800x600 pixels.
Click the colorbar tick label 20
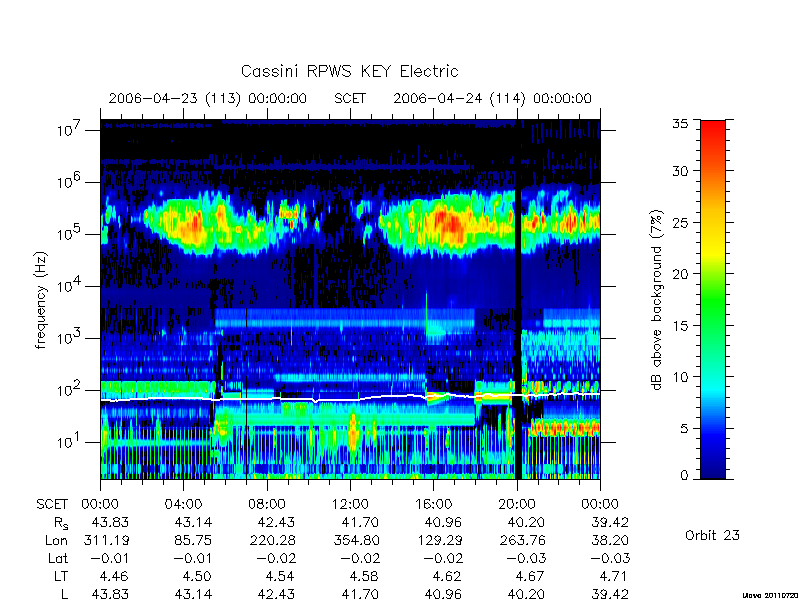click(681, 273)
